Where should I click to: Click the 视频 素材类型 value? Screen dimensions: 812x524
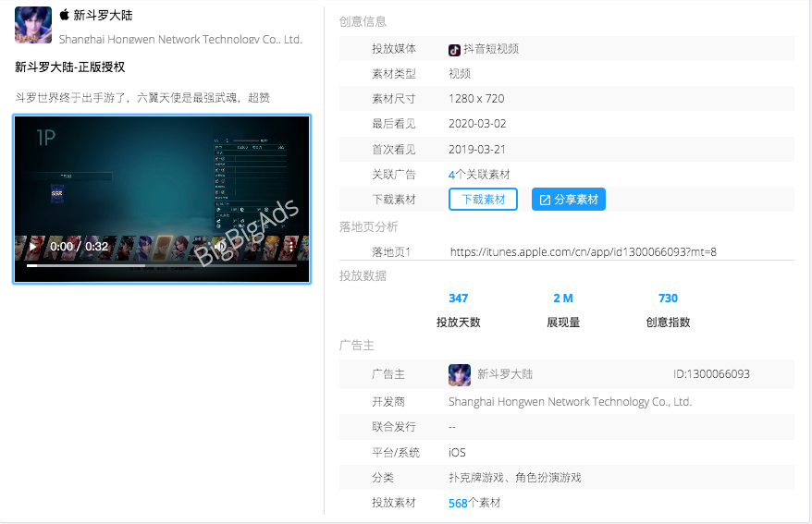point(460,73)
